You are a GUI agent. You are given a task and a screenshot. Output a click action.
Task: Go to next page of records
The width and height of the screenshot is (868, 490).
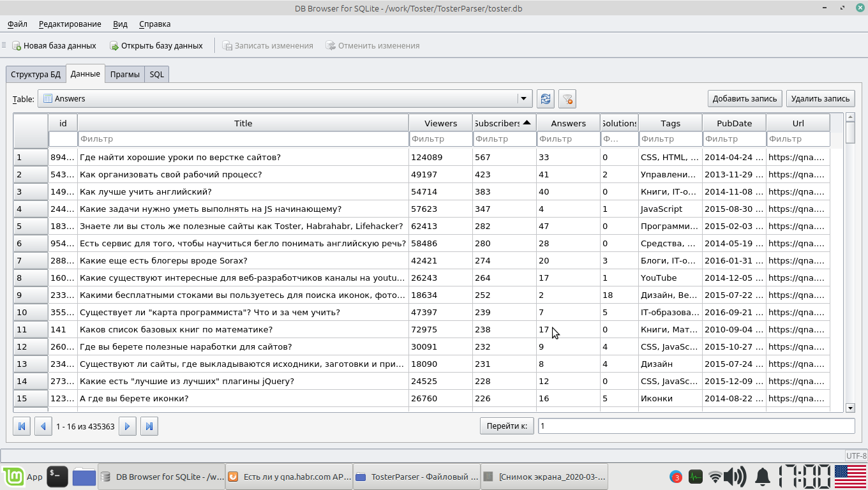point(128,426)
